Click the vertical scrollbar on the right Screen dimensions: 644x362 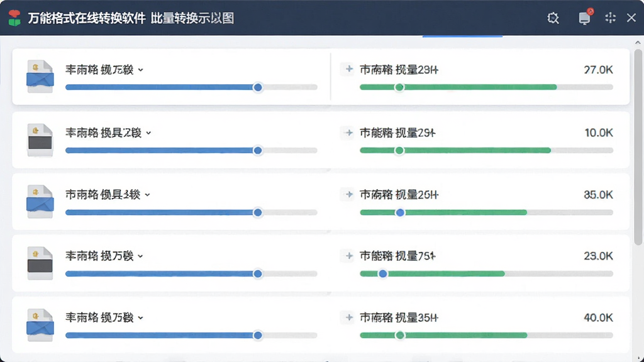(x=638, y=147)
